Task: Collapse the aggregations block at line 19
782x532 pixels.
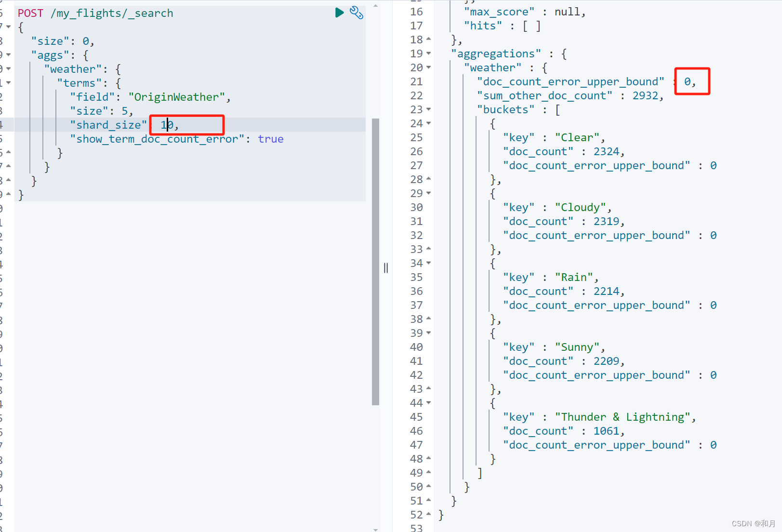Action: coord(429,53)
